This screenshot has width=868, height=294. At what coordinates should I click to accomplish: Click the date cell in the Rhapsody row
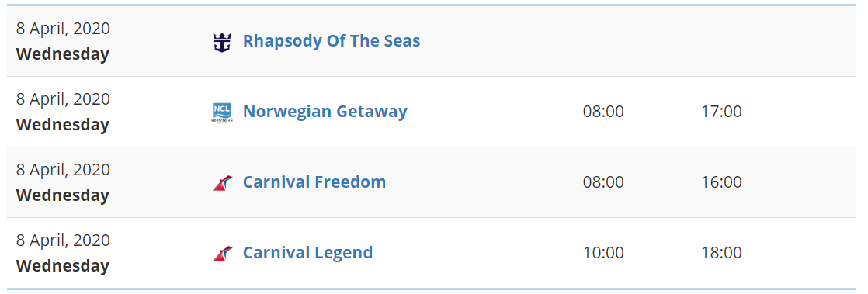(x=63, y=41)
